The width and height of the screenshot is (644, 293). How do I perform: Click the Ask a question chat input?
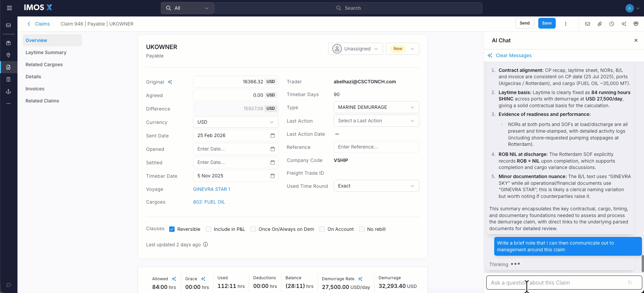tap(557, 283)
